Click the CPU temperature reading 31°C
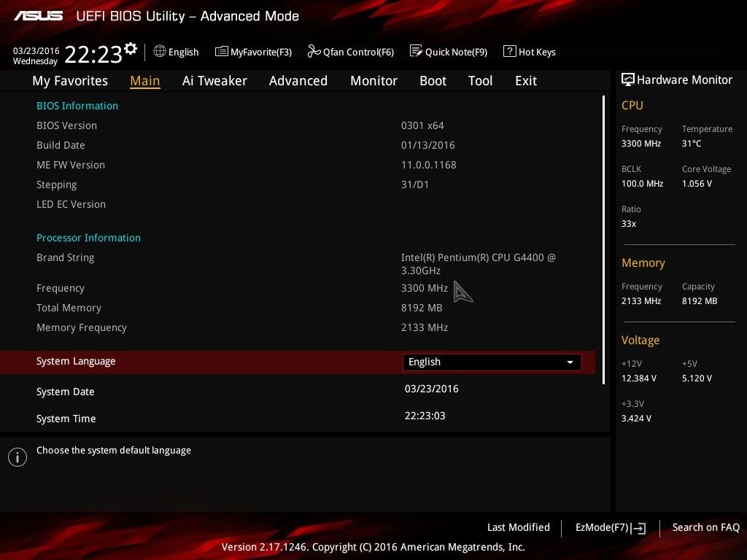747x560 pixels. pos(692,144)
